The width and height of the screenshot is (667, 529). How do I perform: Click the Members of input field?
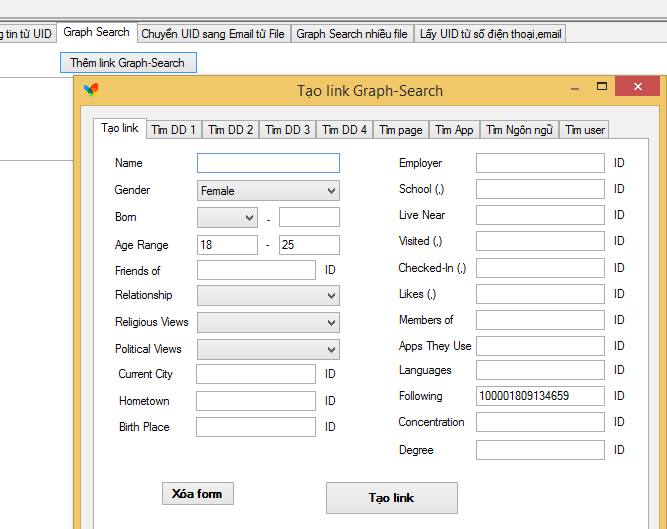(540, 320)
